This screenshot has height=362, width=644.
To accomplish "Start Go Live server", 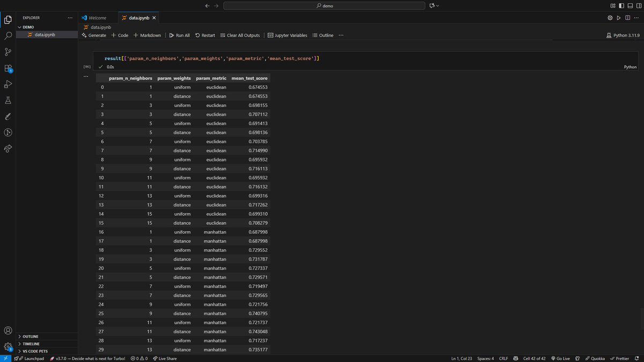I will pos(560,358).
